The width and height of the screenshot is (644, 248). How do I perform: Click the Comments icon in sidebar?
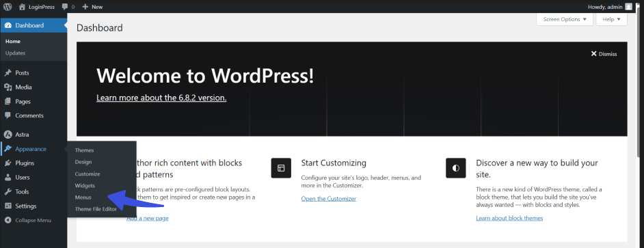[8, 115]
